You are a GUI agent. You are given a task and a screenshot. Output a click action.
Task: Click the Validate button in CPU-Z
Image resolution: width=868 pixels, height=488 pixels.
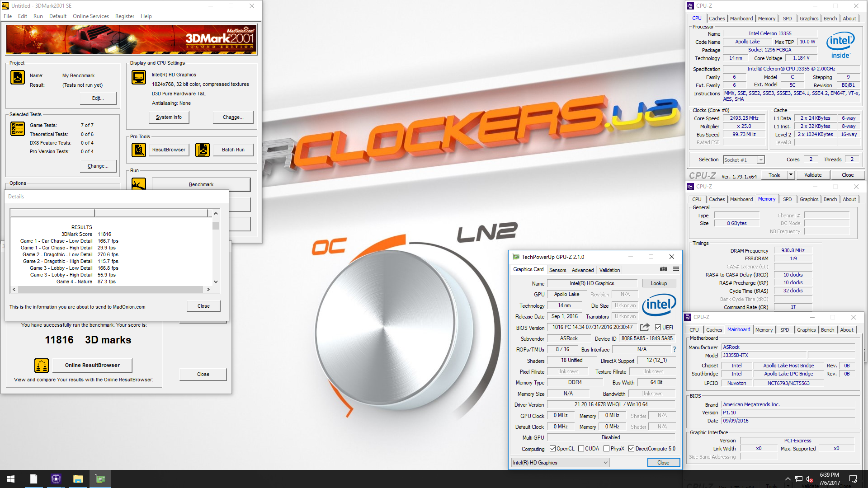813,175
